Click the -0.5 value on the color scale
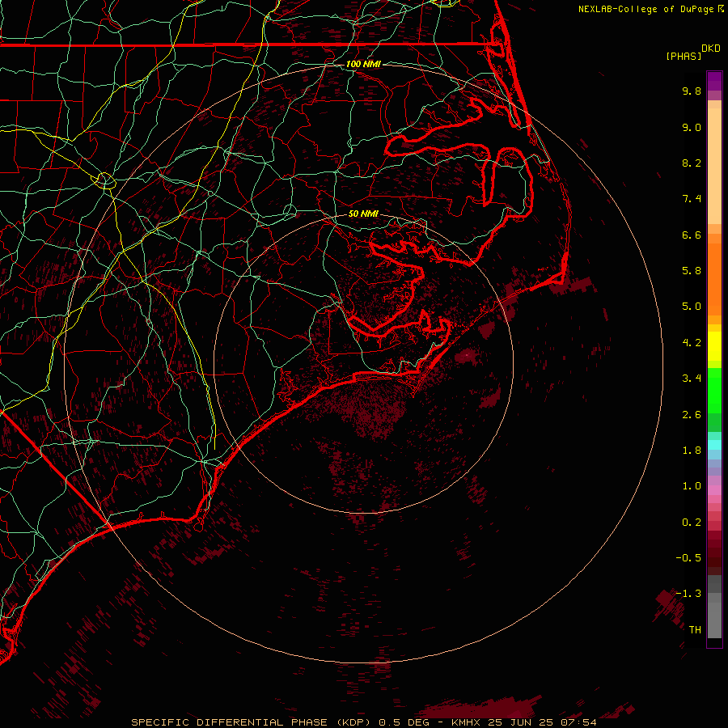The image size is (728, 728). coord(688,558)
